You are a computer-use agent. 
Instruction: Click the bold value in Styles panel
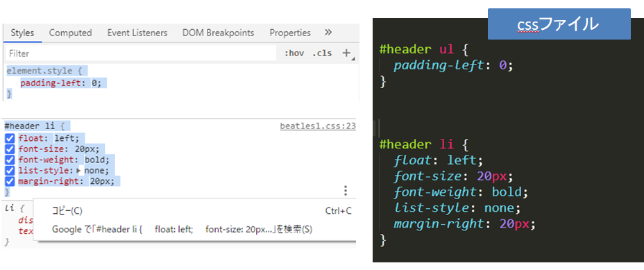pos(95,160)
